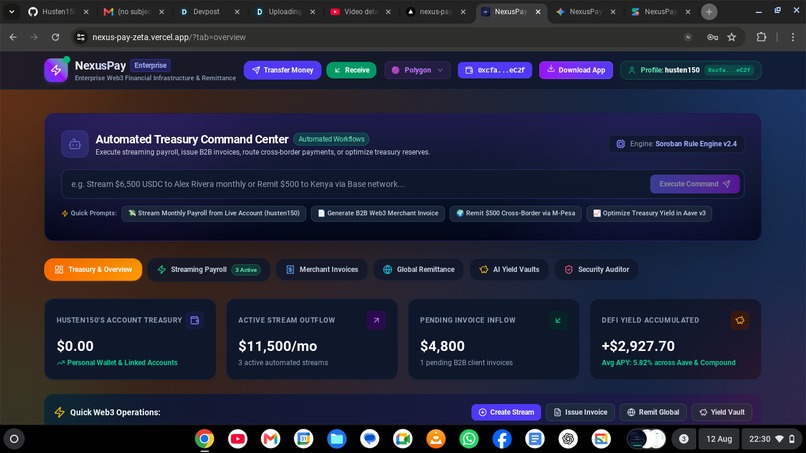
Task: Open the browser extensions puzzle icon
Action: point(761,37)
